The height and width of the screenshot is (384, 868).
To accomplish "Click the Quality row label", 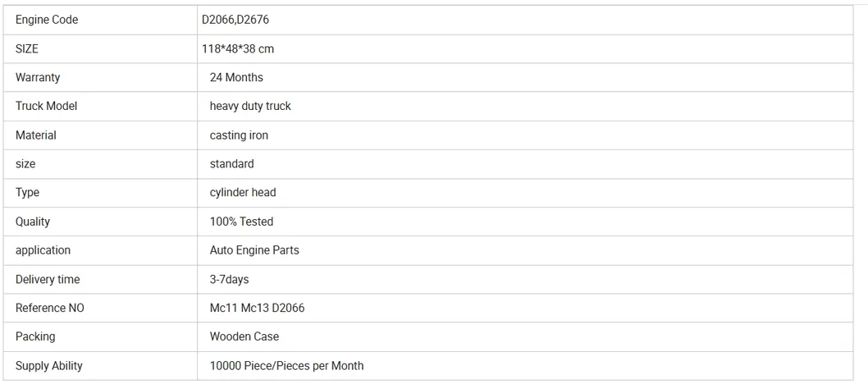I will pos(33,222).
